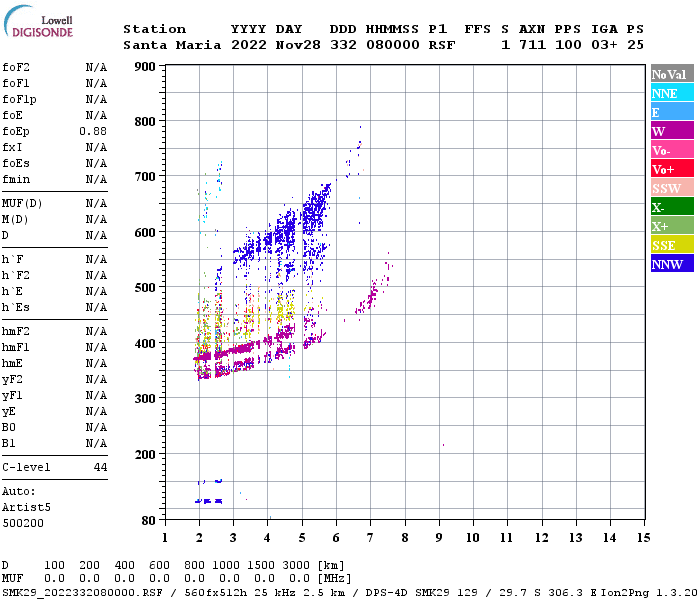Screen dimensions: 700x600
Task: Click the h`E parameter label
Action: tap(12, 292)
